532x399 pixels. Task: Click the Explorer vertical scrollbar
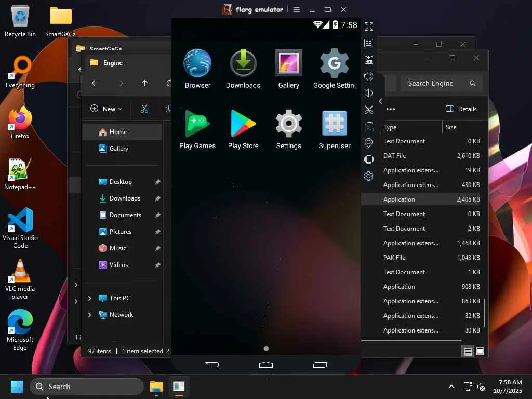tap(484, 313)
